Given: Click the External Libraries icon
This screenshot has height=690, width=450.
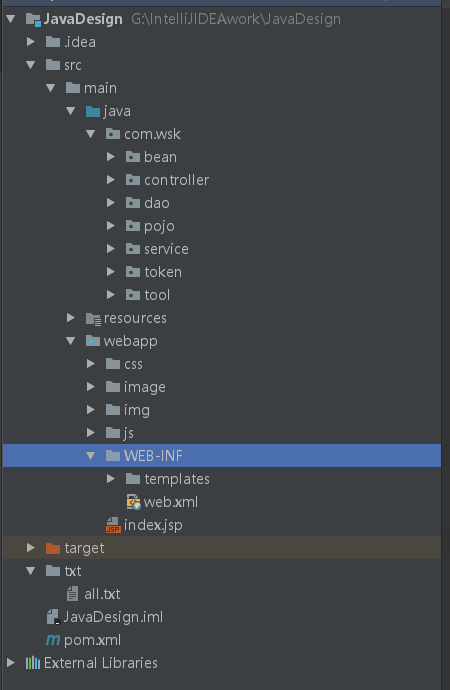Looking at the screenshot, I should pos(33,663).
